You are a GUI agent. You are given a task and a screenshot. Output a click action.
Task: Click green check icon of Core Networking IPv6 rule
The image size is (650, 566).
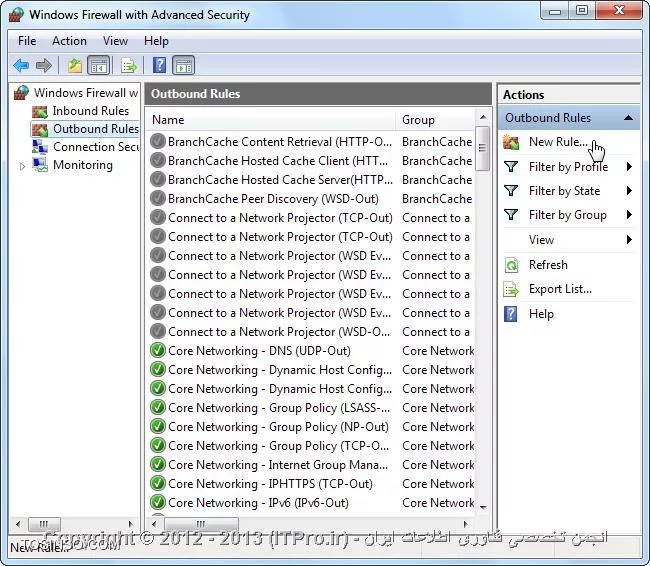158,503
